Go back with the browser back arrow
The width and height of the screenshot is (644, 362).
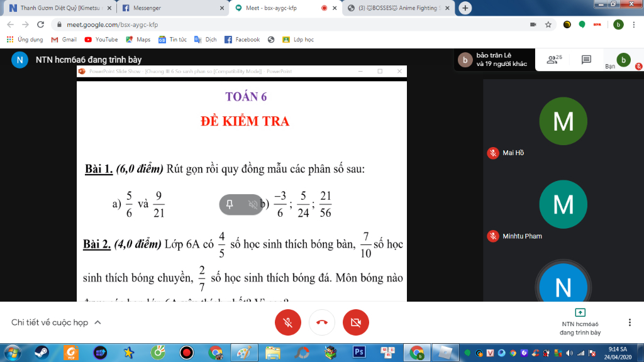(x=11, y=25)
